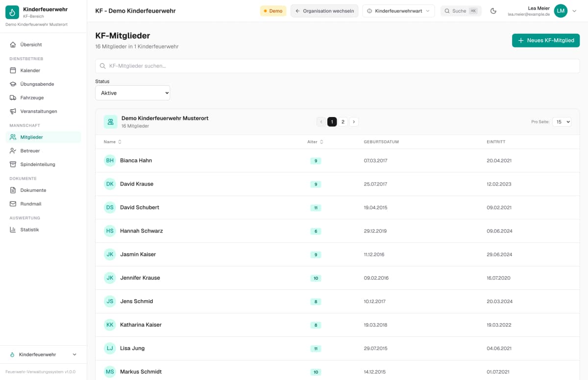Click the flame logo icon beside Kinderfeuerwehr title

pyautogui.click(x=12, y=12)
